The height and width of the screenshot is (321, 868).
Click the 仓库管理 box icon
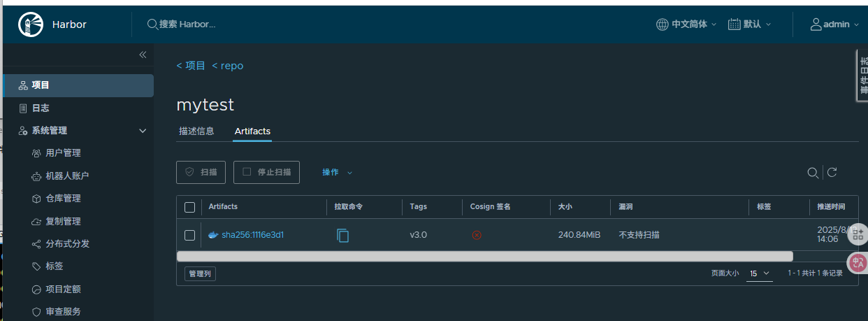(36, 199)
